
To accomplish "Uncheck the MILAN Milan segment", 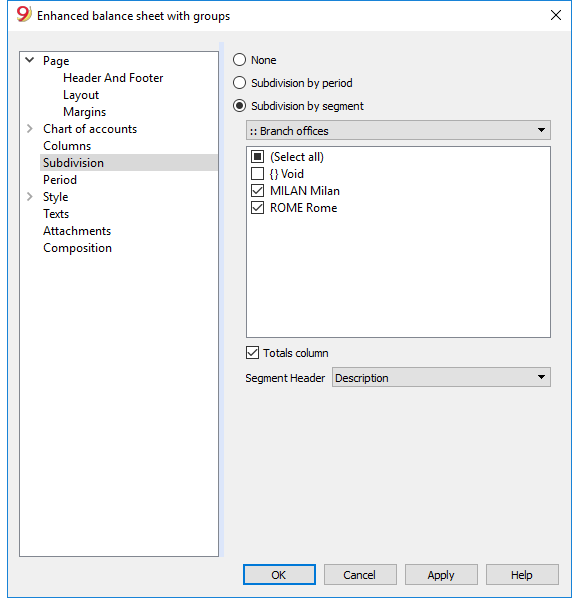I will (x=257, y=191).
